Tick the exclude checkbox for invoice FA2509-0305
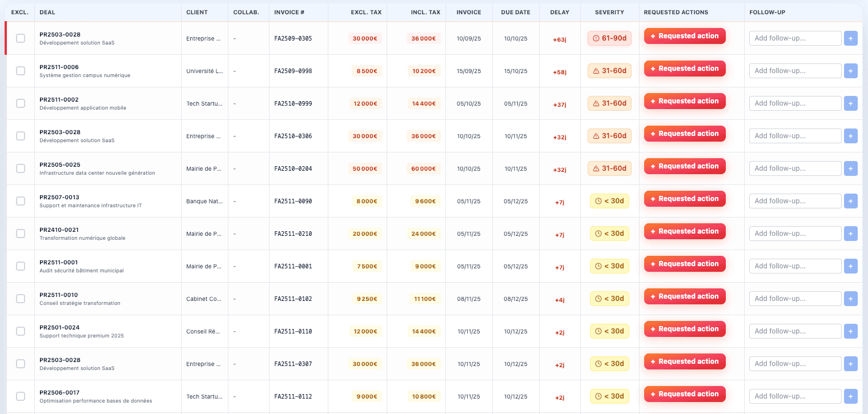Viewport: 868px width, 414px height. [21, 38]
